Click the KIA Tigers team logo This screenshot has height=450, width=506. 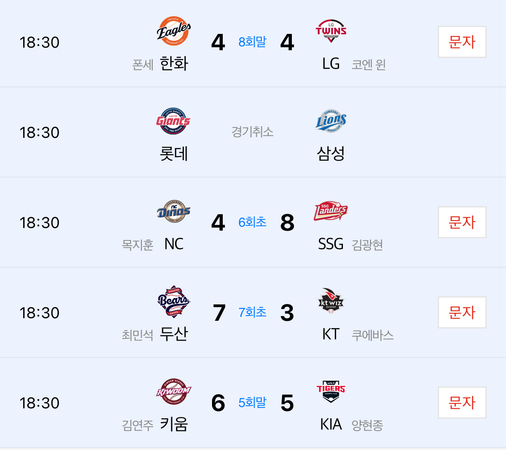(331, 391)
